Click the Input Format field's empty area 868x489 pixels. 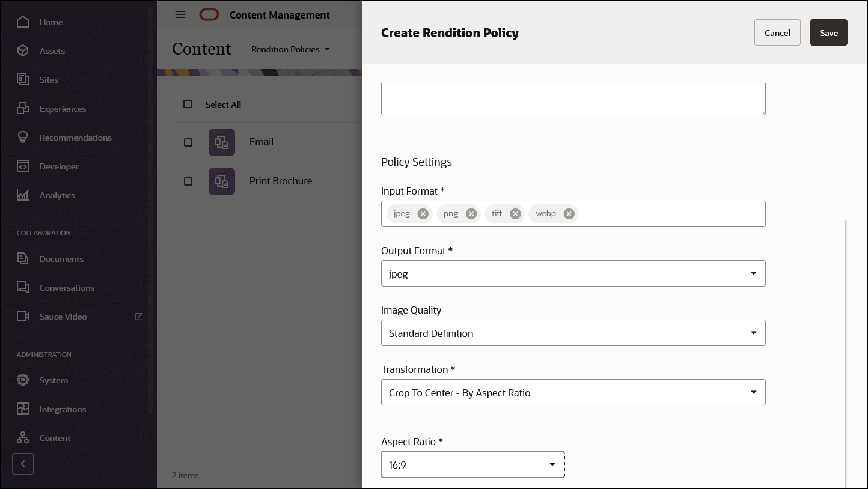pyautogui.click(x=671, y=214)
